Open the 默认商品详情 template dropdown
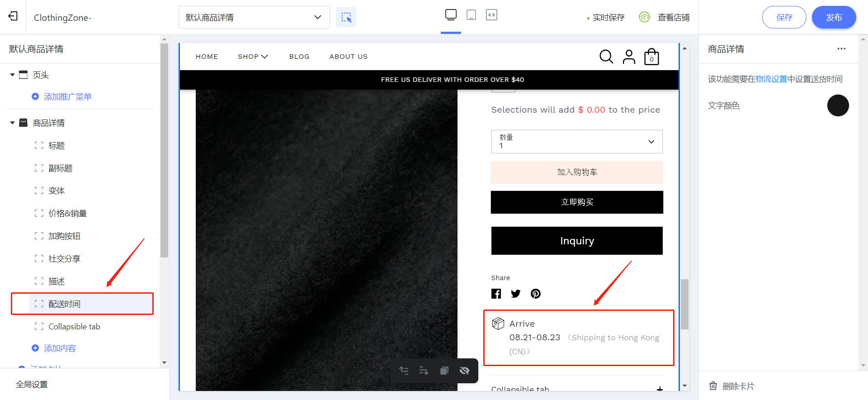The width and height of the screenshot is (868, 400). [x=254, y=17]
